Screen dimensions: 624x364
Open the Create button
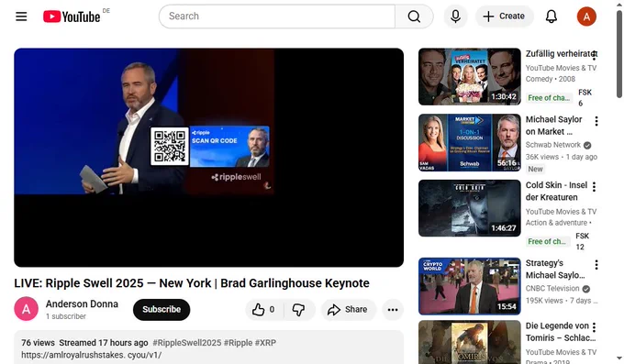tap(504, 17)
